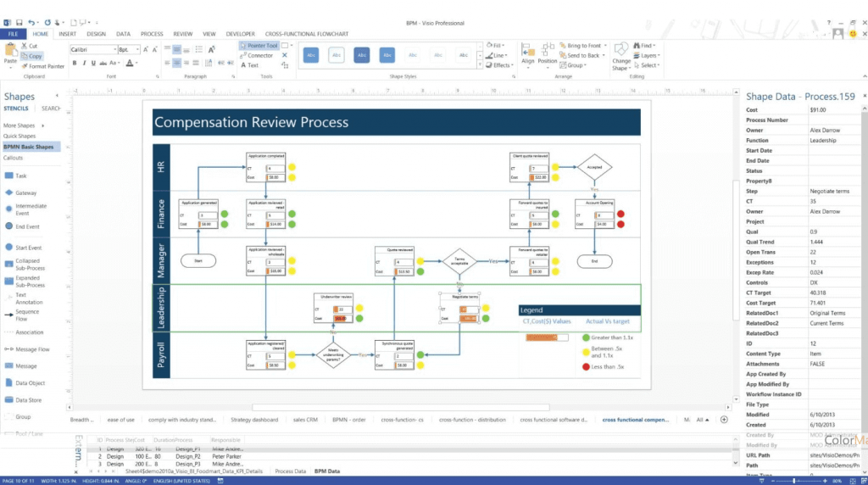This screenshot has height=485, width=868.
Task: Select the Pointer Tool in ribbon
Action: point(259,46)
